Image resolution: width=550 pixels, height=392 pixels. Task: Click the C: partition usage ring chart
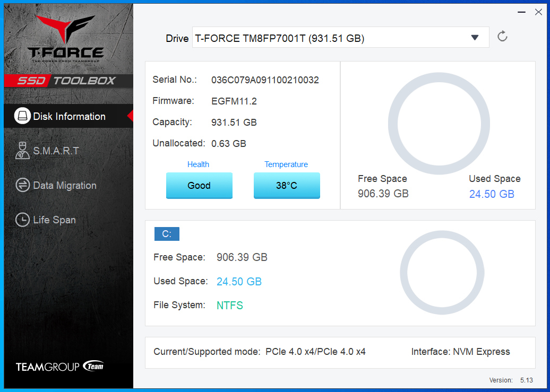click(x=442, y=272)
